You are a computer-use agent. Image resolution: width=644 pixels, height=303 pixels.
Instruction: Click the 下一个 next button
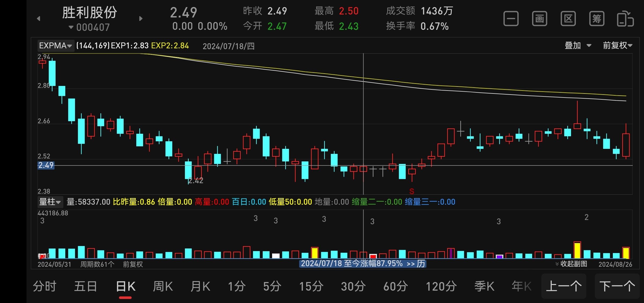(617, 286)
